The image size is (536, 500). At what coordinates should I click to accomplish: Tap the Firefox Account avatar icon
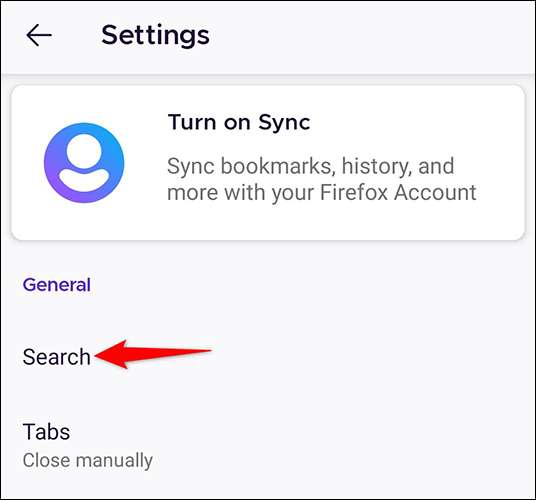(x=84, y=163)
